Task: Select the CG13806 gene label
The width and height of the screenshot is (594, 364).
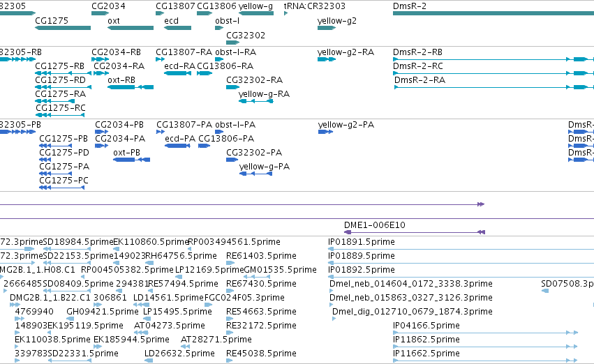Action: (216, 6)
